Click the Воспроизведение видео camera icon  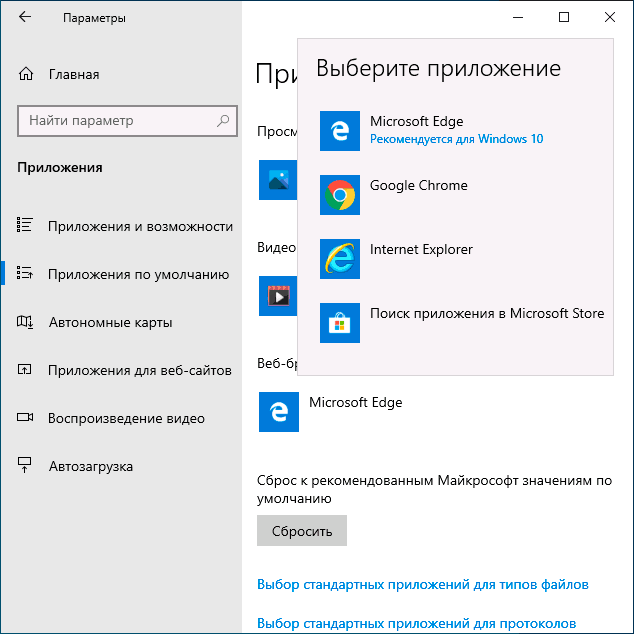[25, 417]
